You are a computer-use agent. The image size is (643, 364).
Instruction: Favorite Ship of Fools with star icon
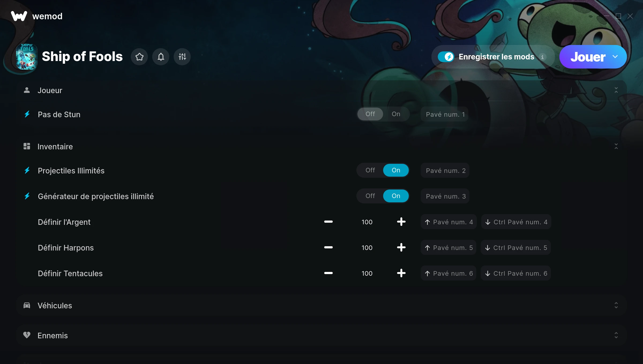click(139, 57)
